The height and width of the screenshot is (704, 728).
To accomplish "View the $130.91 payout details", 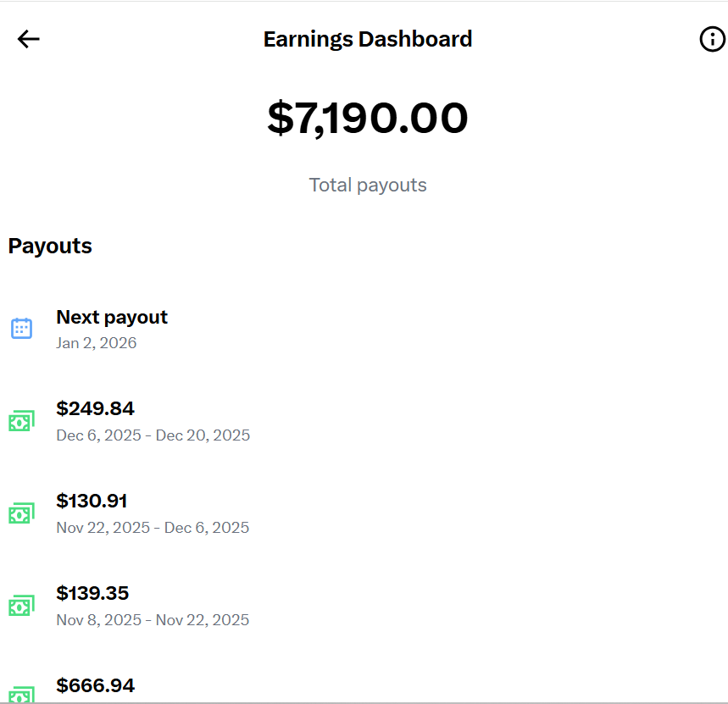I will click(x=92, y=501).
